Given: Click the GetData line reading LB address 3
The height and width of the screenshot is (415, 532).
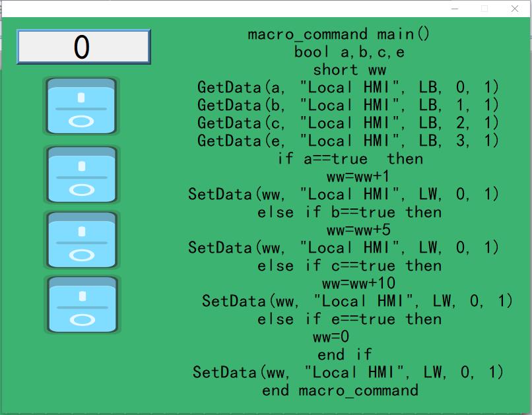Looking at the screenshot, I should [x=348, y=141].
